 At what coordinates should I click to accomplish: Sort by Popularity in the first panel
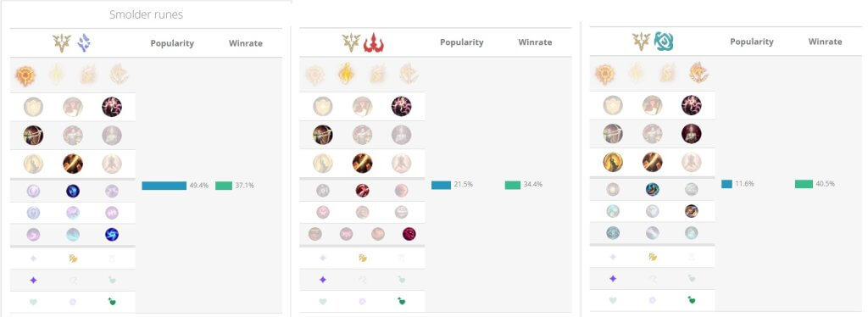[172, 43]
